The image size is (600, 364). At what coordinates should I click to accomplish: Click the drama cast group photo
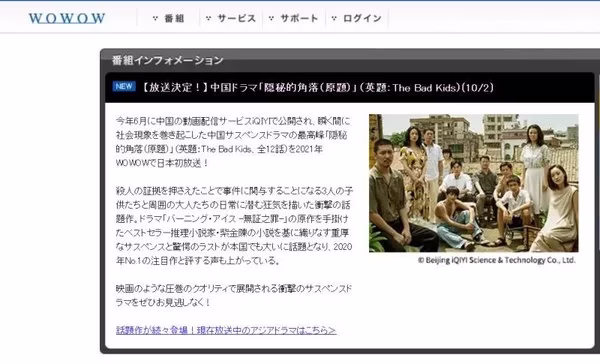coord(474,183)
